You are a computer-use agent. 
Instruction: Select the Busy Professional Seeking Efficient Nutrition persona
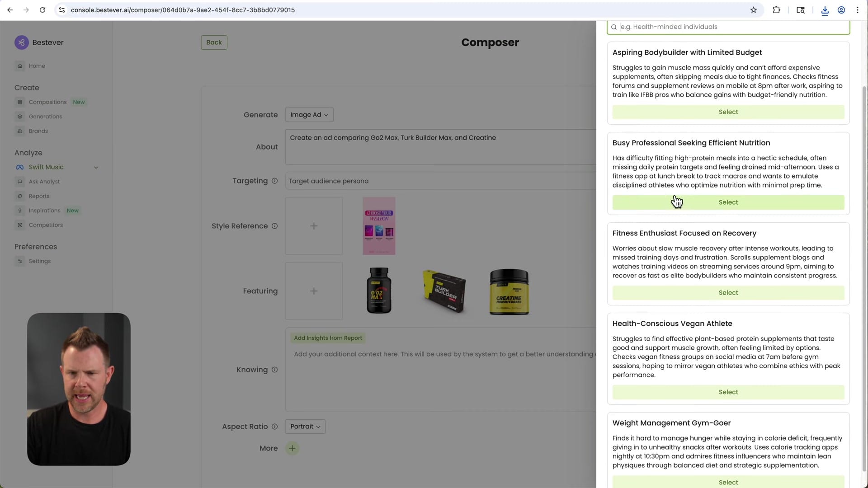pyautogui.click(x=728, y=202)
